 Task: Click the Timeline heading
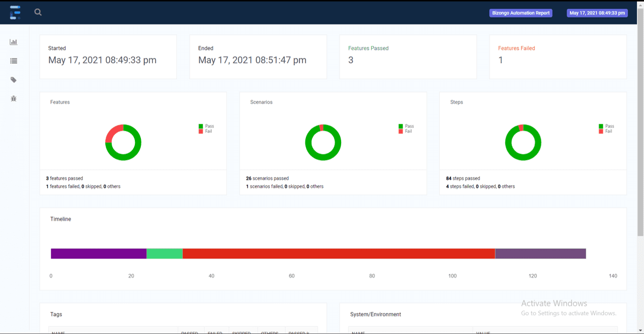[61, 219]
